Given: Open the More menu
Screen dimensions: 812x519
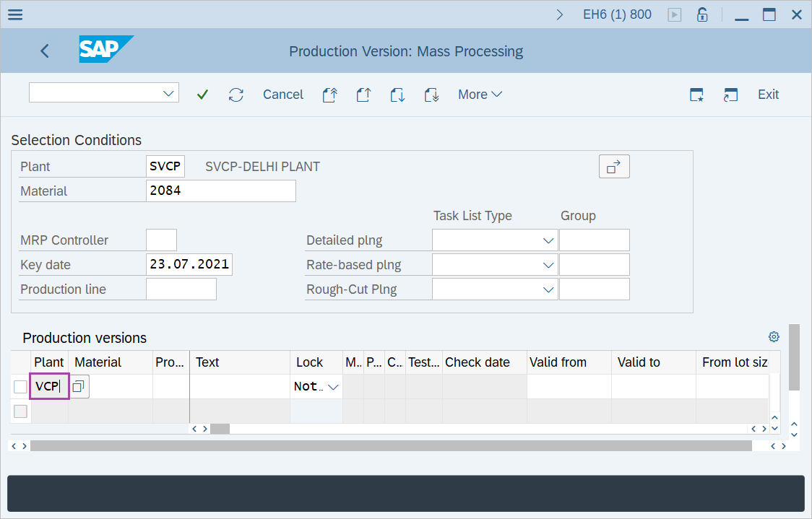Looking at the screenshot, I should (480, 95).
